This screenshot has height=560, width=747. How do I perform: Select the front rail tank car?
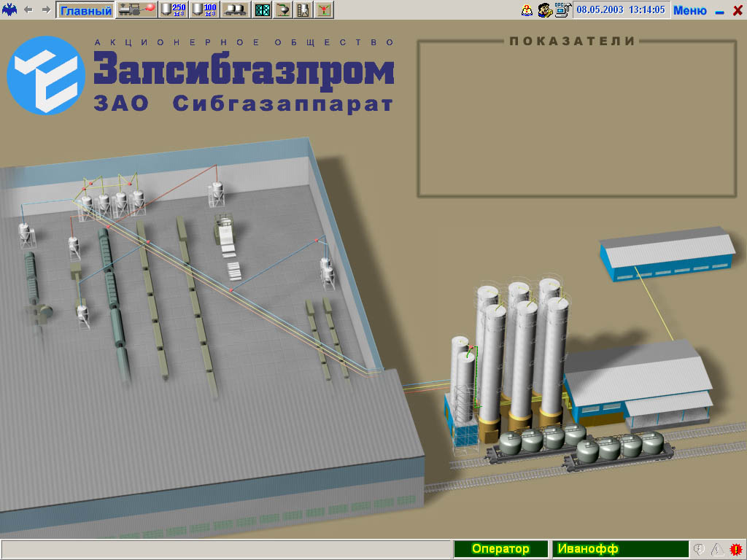pyautogui.click(x=620, y=451)
